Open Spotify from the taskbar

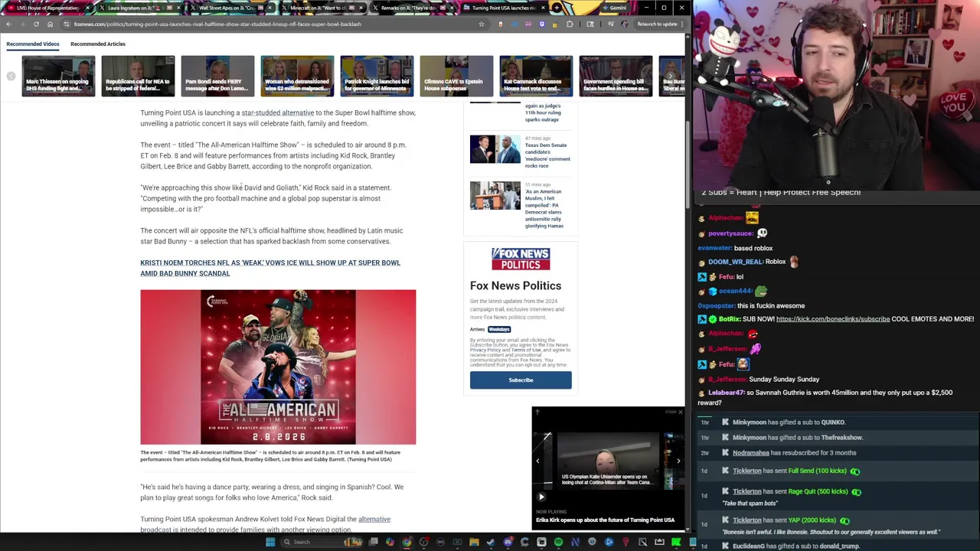(558, 542)
